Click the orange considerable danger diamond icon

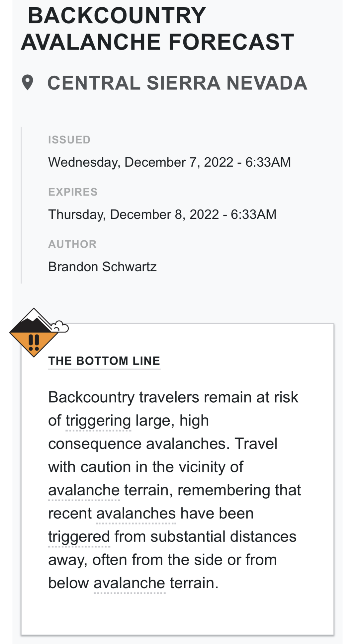coord(34,333)
